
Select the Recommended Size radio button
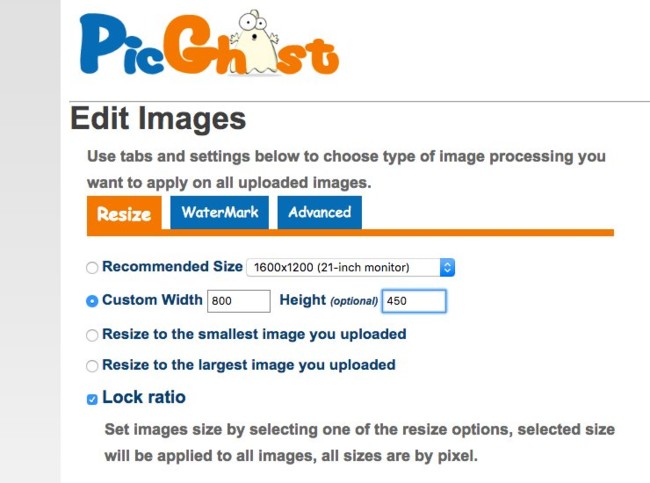92,267
